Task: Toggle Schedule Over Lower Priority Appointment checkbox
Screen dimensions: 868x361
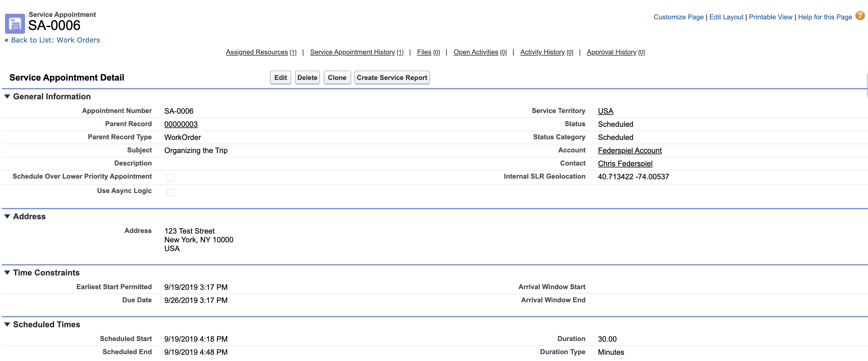Action: pos(171,178)
